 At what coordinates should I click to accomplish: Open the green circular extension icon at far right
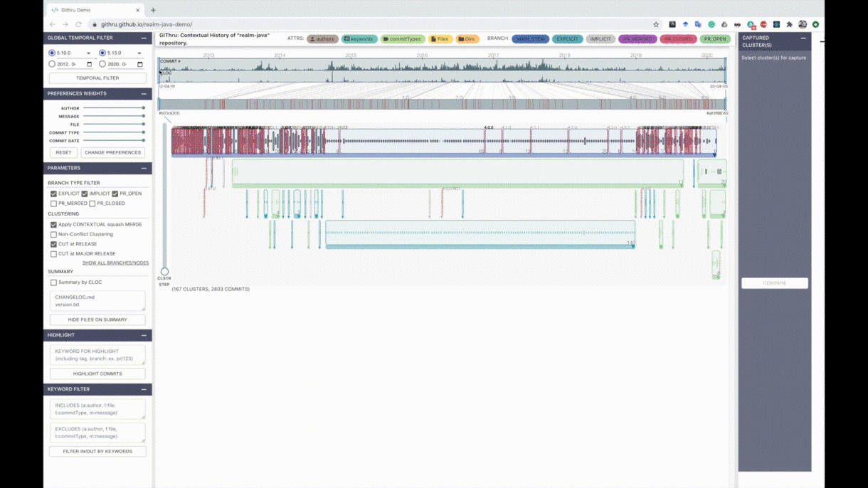[x=815, y=24]
